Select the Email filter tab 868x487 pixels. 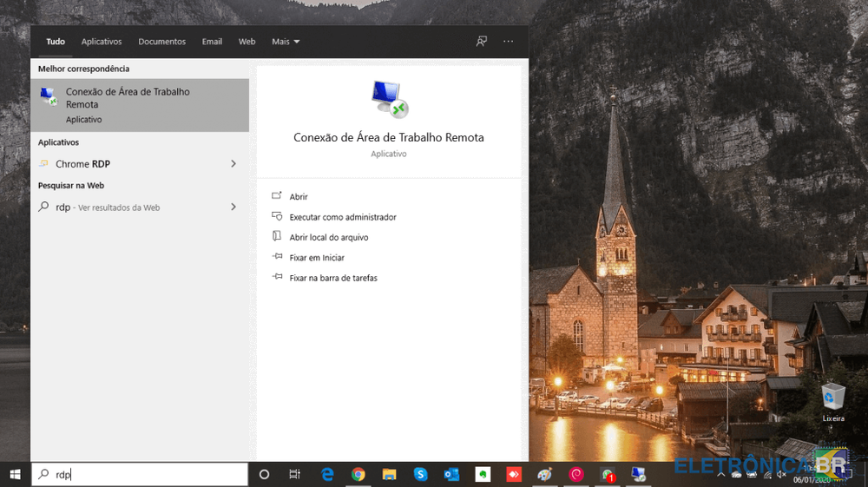212,42
